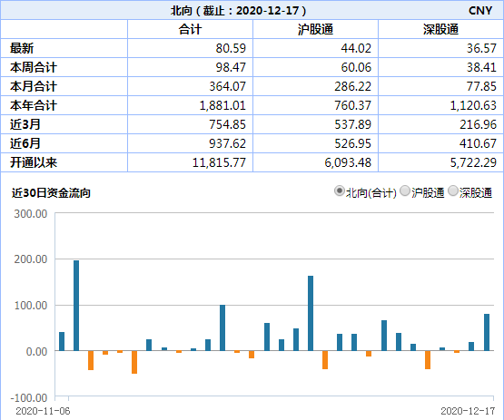
Task: Click the 合计 column header
Action: pos(191,29)
